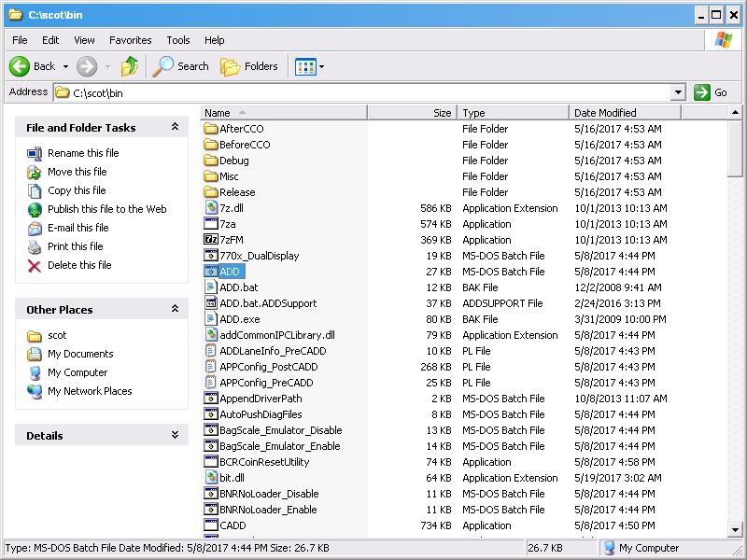Click the Delete this file link
This screenshot has height=560, width=747.
tap(79, 265)
